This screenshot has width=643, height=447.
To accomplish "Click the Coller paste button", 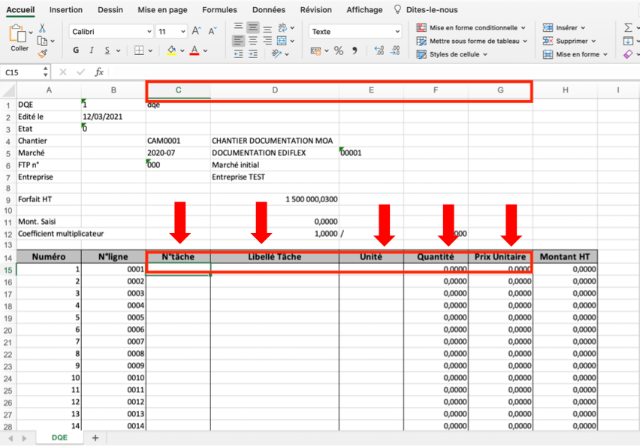I will [x=18, y=38].
